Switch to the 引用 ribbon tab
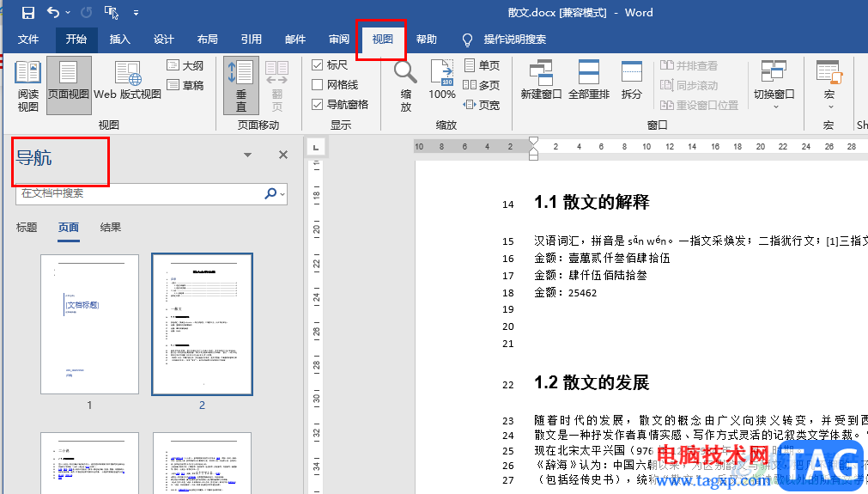The width and height of the screenshot is (868, 494). point(252,40)
